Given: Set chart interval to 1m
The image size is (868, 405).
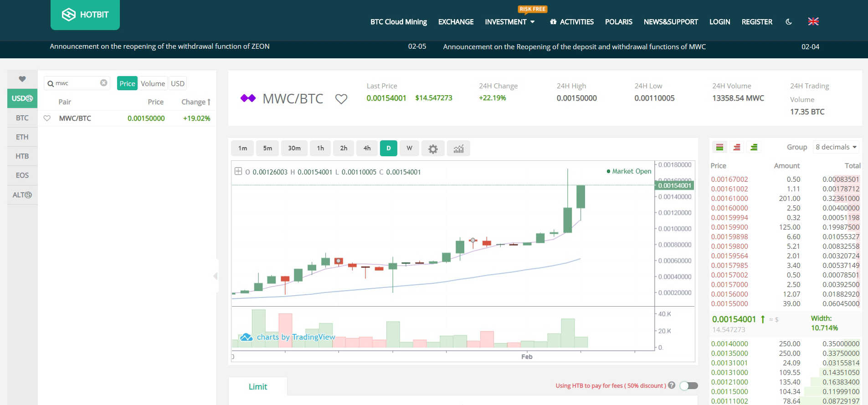Looking at the screenshot, I should (x=242, y=149).
